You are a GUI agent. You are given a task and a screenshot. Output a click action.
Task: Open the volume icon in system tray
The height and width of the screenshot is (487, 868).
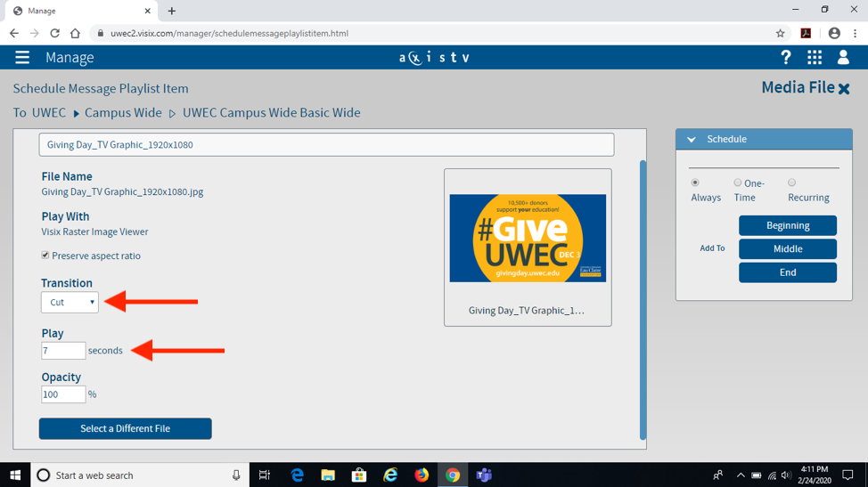pyautogui.click(x=785, y=475)
